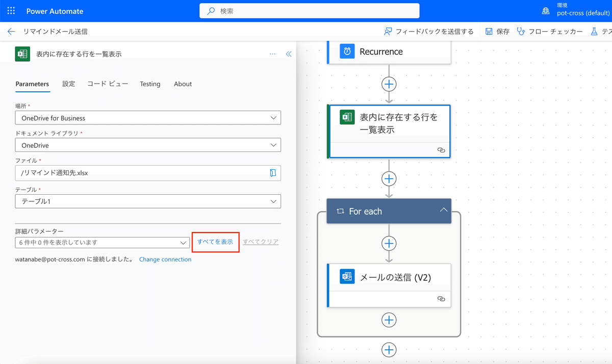
Task: Click the フロー チェッカー button
Action: point(550,32)
